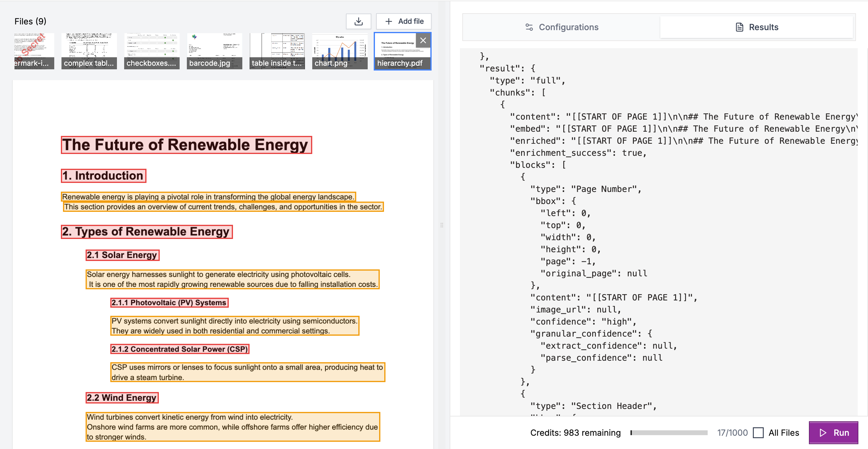Open the checkboxes file preview

pyautogui.click(x=152, y=51)
